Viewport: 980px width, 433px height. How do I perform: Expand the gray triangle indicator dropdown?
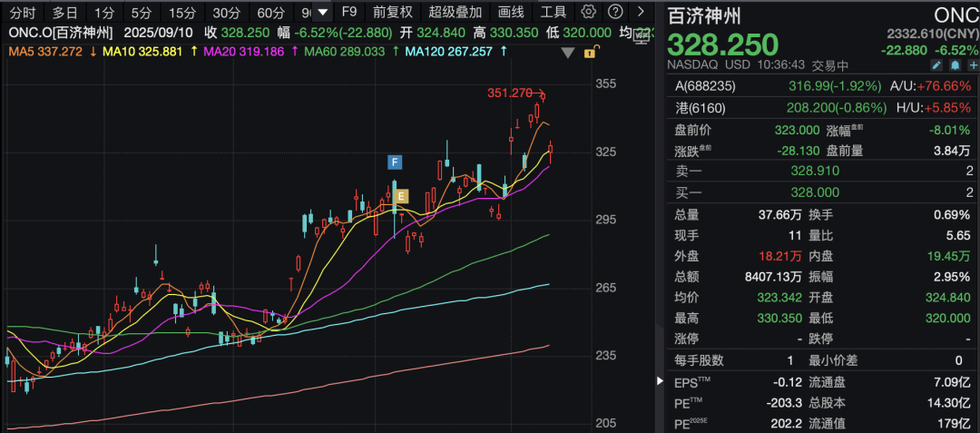568,53
